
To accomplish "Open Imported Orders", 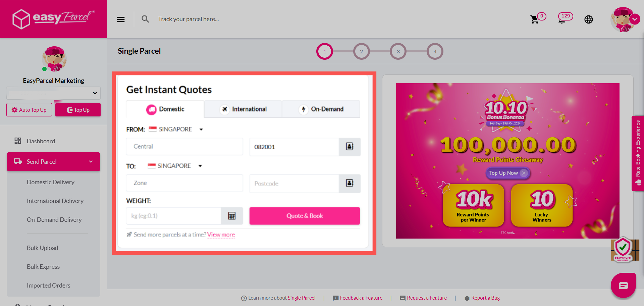I will click(49, 286).
